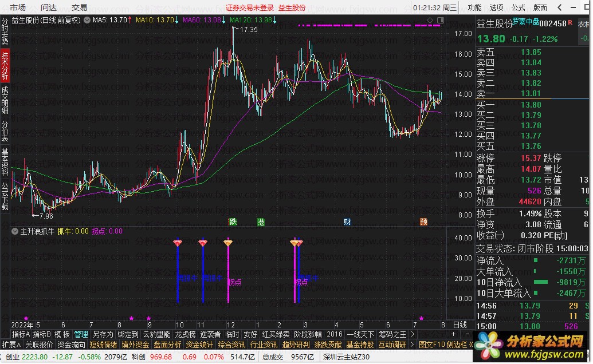Open the 市场 menu
This screenshot has height=364, width=593.
point(18,7)
